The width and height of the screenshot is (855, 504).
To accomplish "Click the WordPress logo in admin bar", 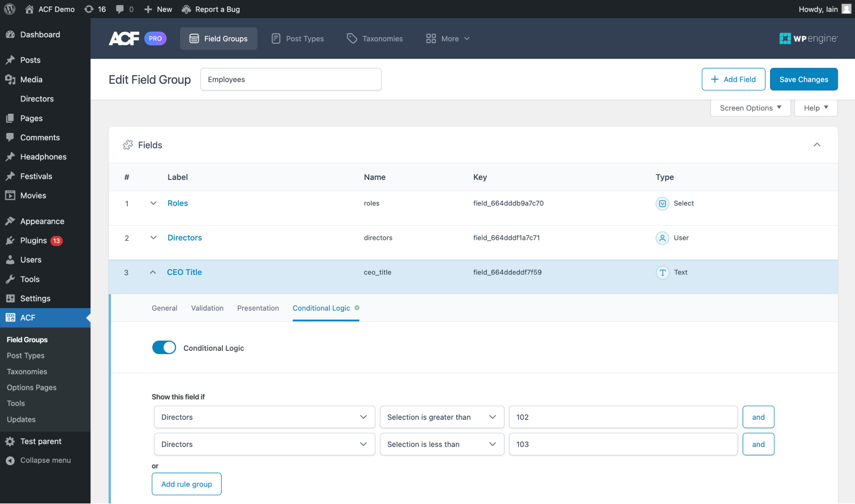I will 9,9.
